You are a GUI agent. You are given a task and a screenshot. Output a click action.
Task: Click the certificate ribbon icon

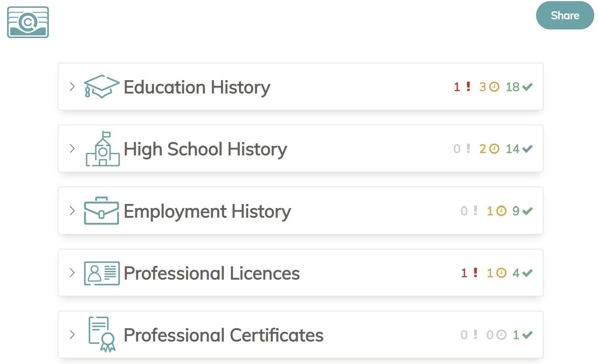101,335
